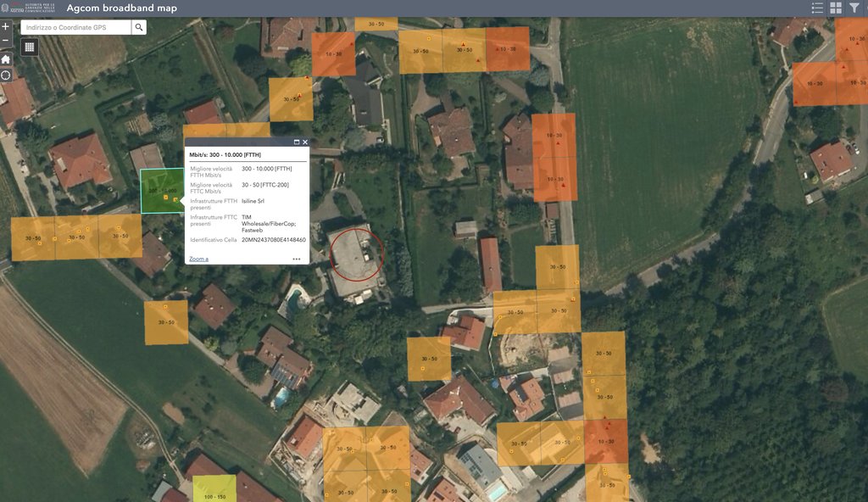This screenshot has width=868, height=502.
Task: Select the yellow-green 100 - 150 cell
Action: pyautogui.click(x=214, y=489)
